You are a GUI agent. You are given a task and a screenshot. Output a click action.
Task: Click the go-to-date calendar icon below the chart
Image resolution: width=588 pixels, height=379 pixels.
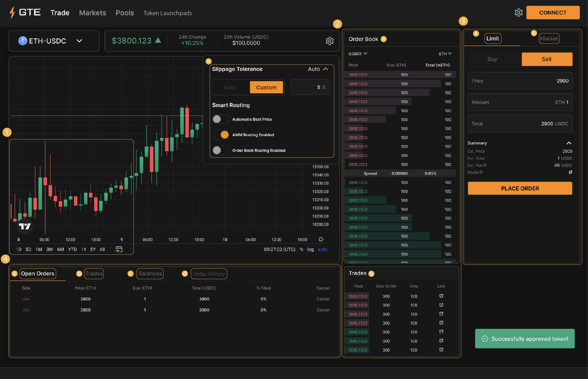tap(119, 249)
